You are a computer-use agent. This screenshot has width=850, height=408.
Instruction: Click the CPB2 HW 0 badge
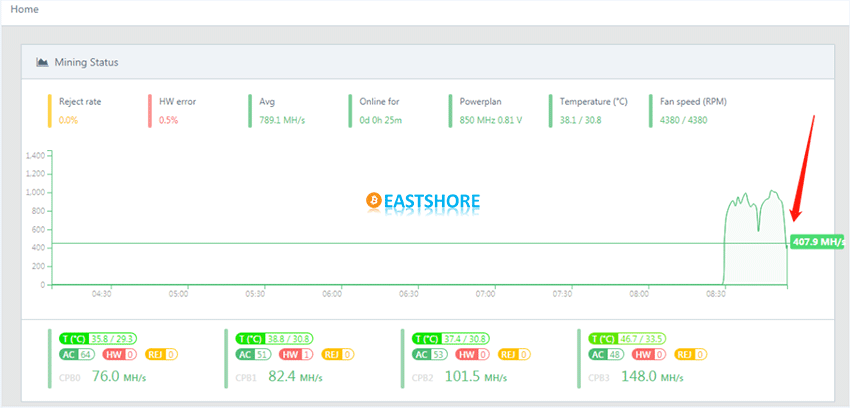point(472,355)
